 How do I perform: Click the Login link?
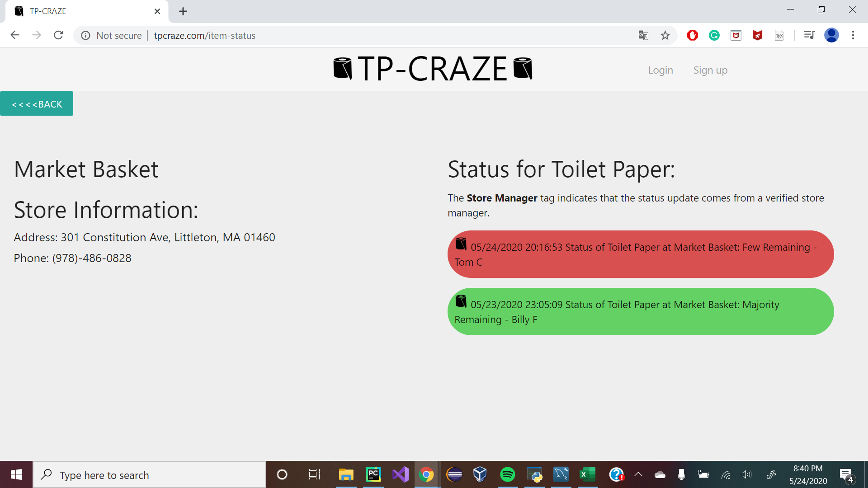point(660,70)
